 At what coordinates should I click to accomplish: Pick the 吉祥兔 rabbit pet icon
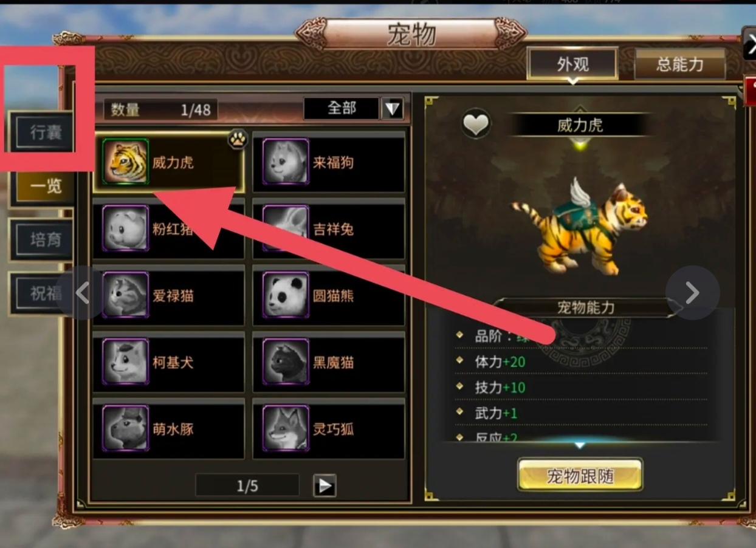286,228
